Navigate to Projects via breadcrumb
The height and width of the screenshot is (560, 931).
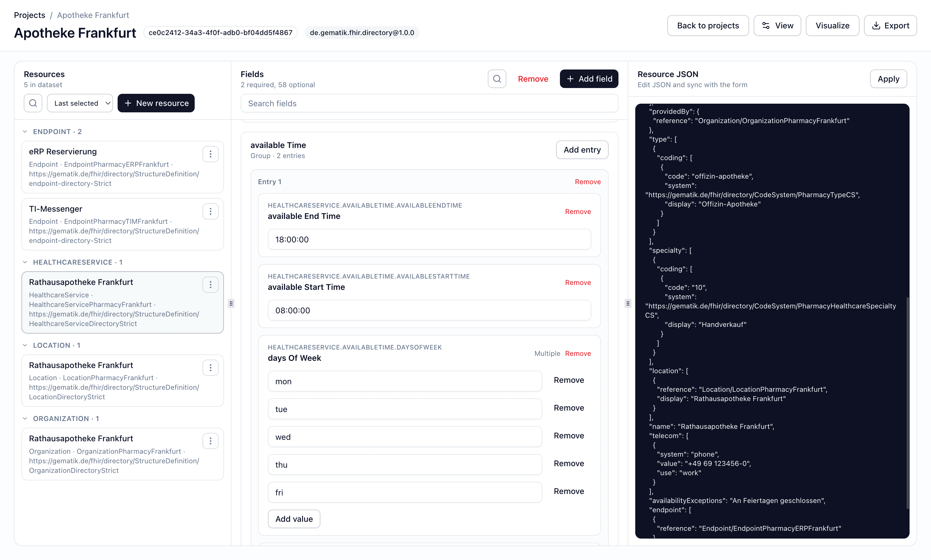pyautogui.click(x=30, y=15)
